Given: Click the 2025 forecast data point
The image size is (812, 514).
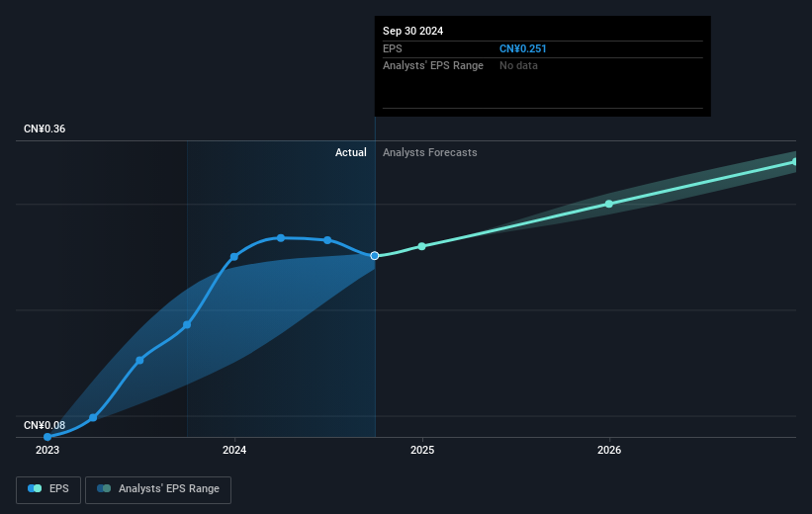Looking at the screenshot, I should tap(421, 246).
